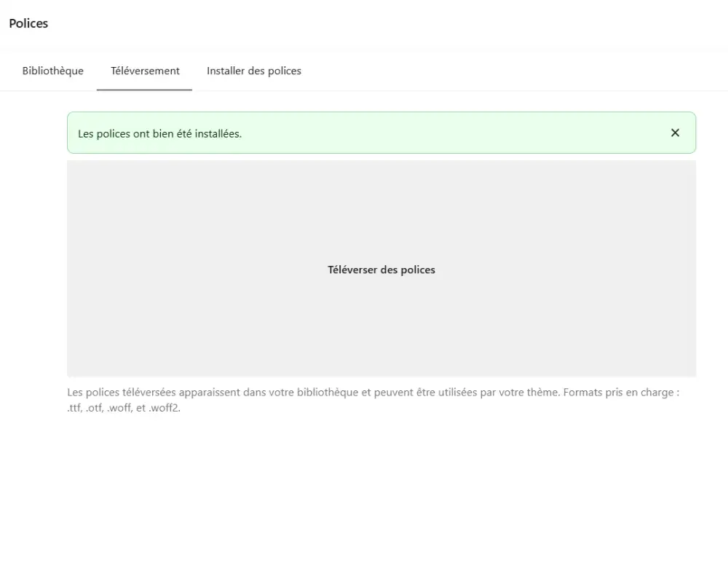728x563 pixels.
Task: Click the Polices heading text
Action: [x=28, y=24]
